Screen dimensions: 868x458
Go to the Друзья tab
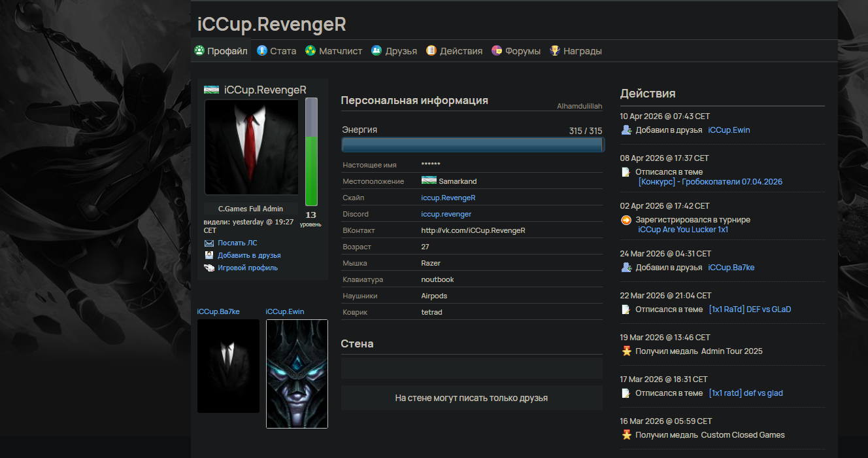pyautogui.click(x=394, y=51)
